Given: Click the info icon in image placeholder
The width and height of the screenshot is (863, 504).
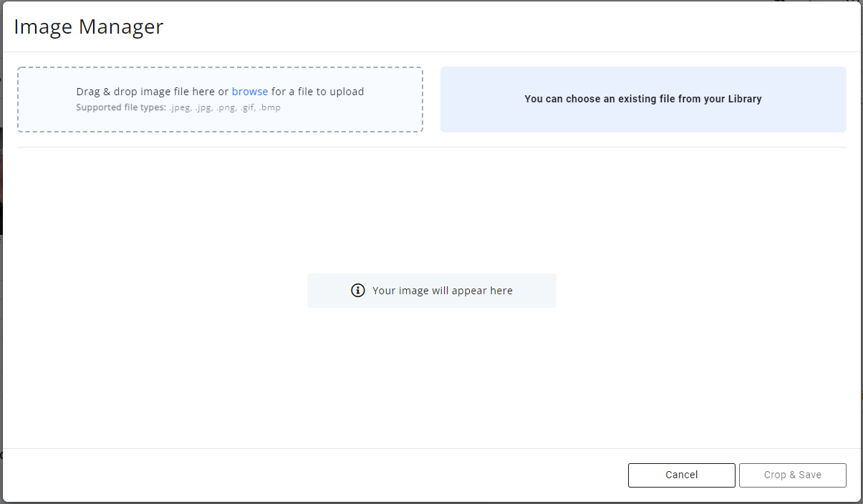Looking at the screenshot, I should click(x=358, y=291).
